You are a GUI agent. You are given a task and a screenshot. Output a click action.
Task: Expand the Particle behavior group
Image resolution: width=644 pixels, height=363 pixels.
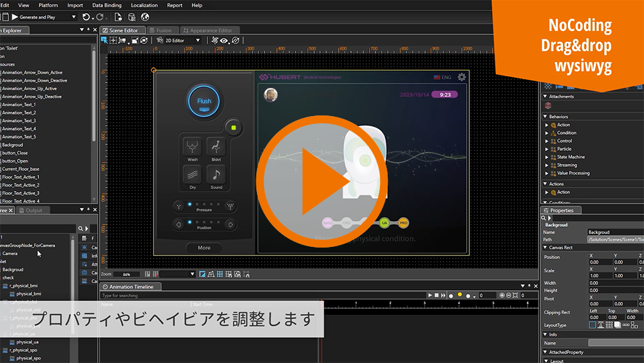(547, 149)
